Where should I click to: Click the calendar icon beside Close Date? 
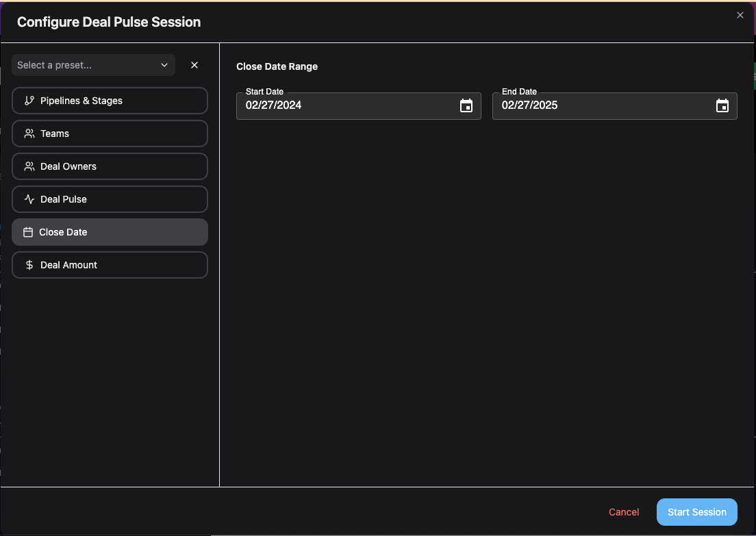click(x=29, y=231)
